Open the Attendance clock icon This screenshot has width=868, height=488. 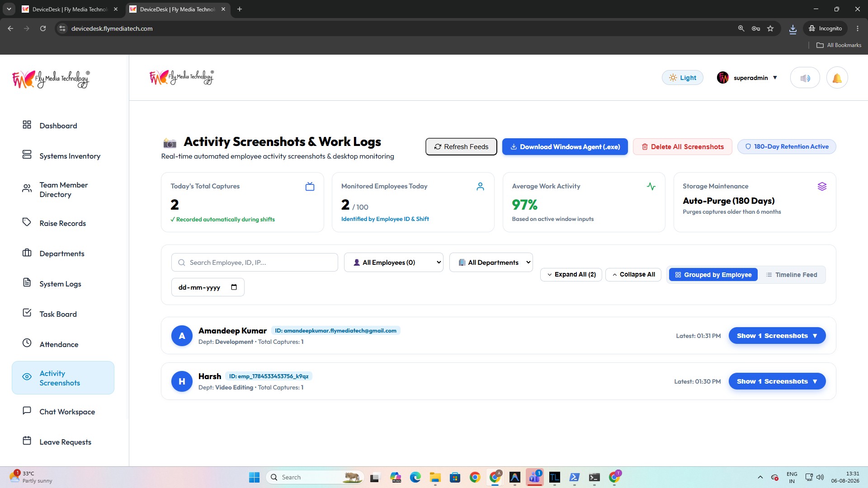point(27,343)
